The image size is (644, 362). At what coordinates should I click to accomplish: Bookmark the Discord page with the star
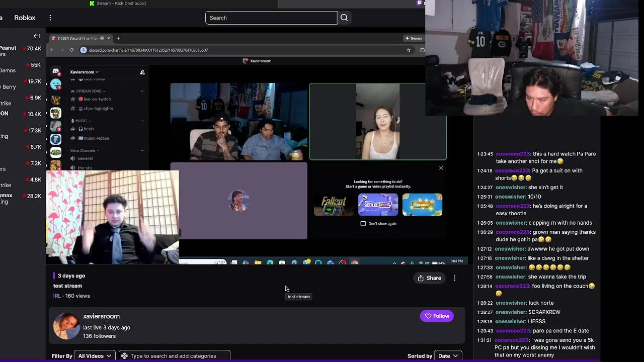tap(409, 50)
